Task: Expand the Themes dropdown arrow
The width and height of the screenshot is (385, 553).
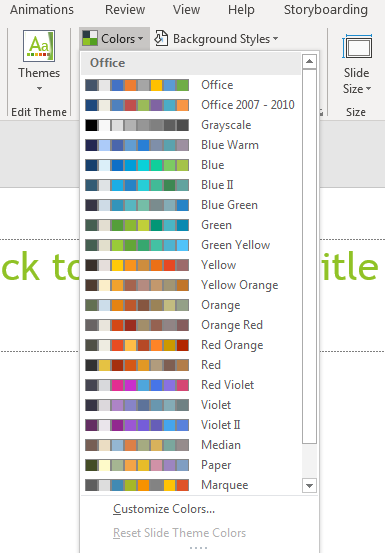Action: pyautogui.click(x=39, y=89)
